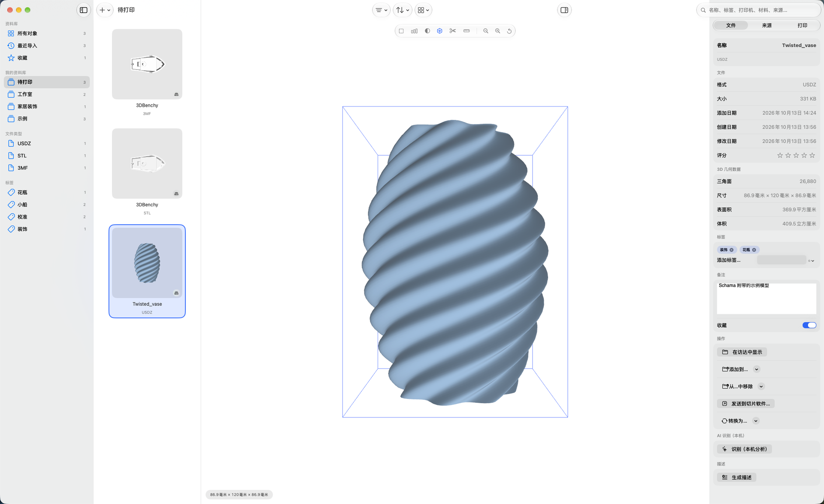Open the grid view mode dropdown
The image size is (824, 504).
tap(423, 10)
